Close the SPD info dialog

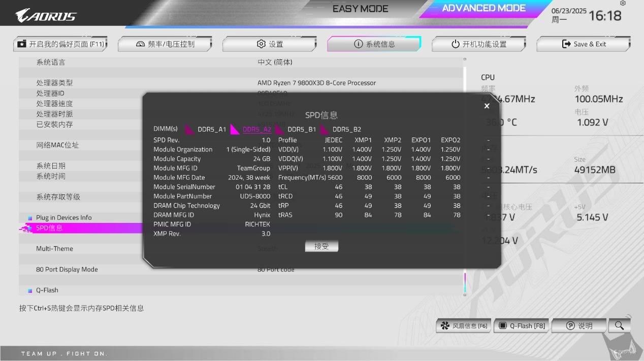[x=487, y=106]
